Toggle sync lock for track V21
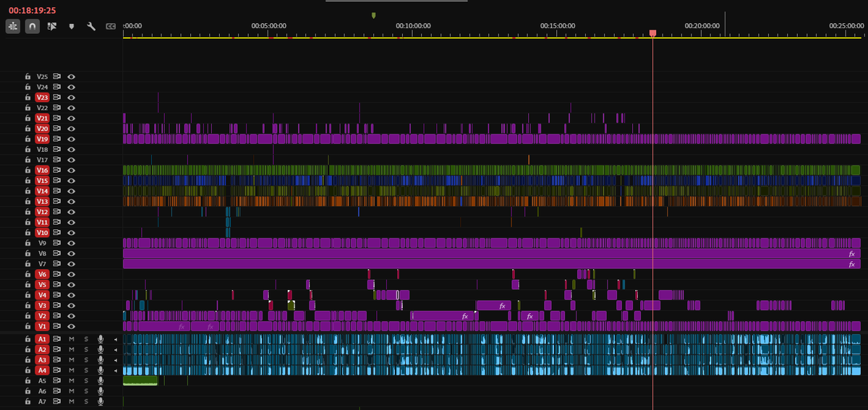 coord(57,118)
